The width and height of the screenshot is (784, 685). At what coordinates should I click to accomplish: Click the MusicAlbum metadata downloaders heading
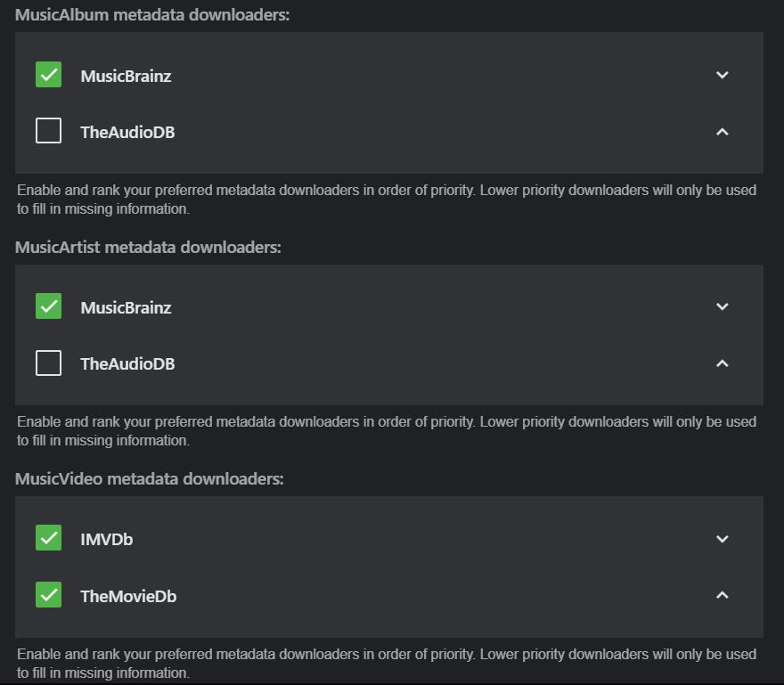[152, 15]
